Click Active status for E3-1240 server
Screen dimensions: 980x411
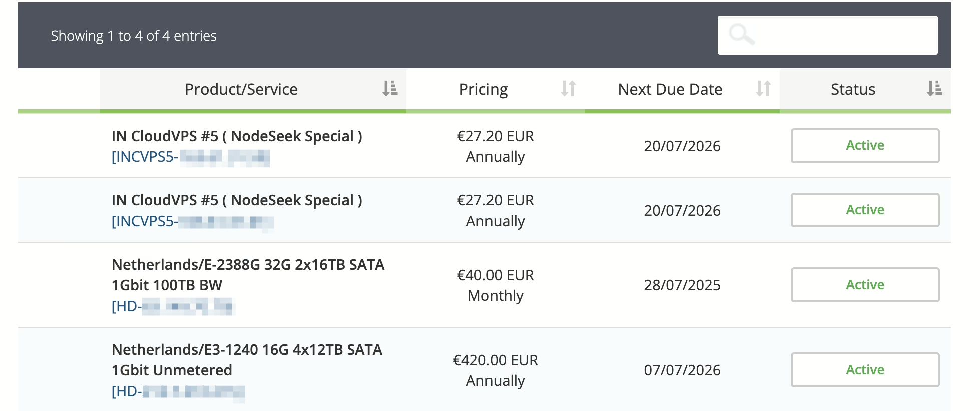point(865,370)
